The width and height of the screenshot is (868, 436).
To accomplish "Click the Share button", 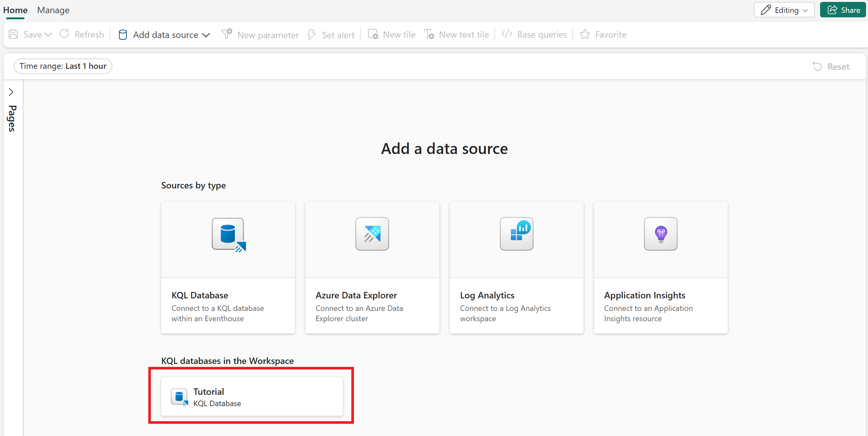I will tap(843, 10).
